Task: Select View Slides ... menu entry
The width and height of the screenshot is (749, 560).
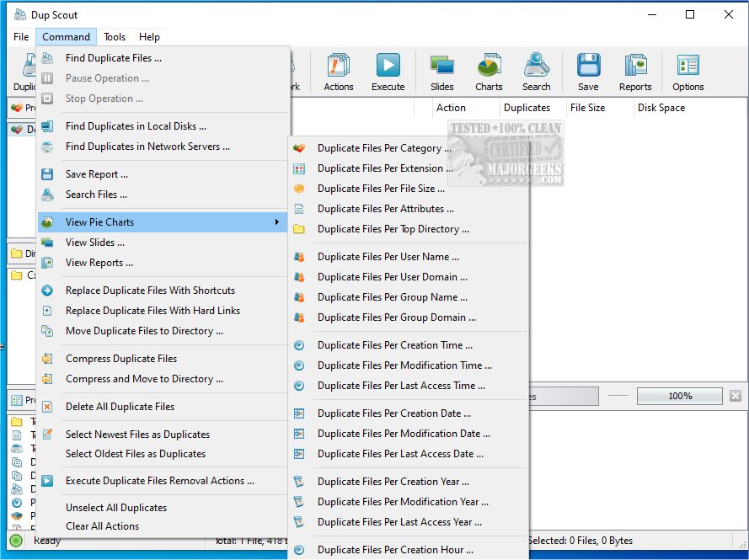Action: (x=163, y=243)
